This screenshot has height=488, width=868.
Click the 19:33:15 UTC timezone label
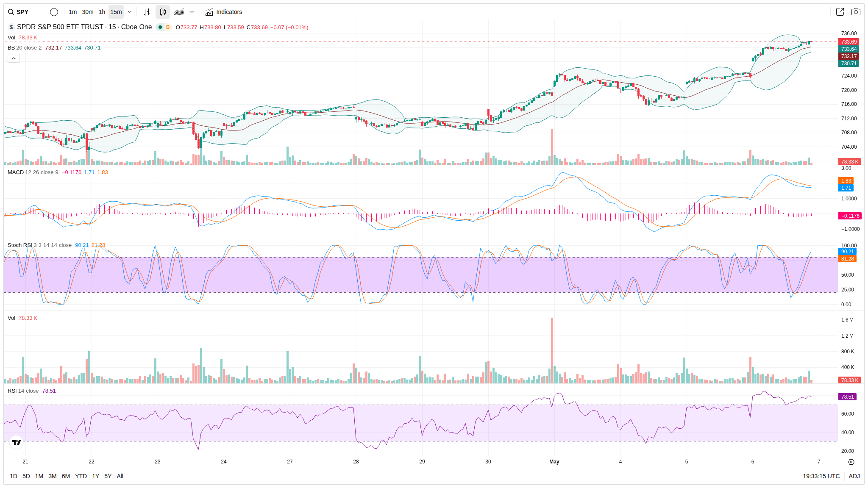821,476
